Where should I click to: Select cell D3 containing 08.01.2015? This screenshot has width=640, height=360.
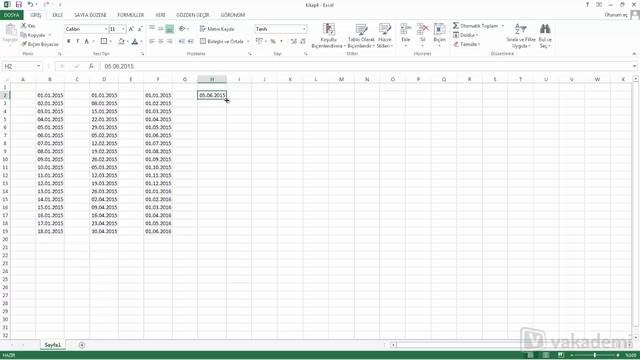104,103
